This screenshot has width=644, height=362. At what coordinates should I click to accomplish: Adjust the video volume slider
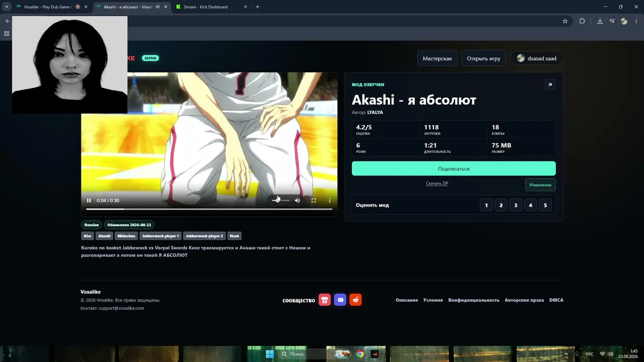[281, 200]
